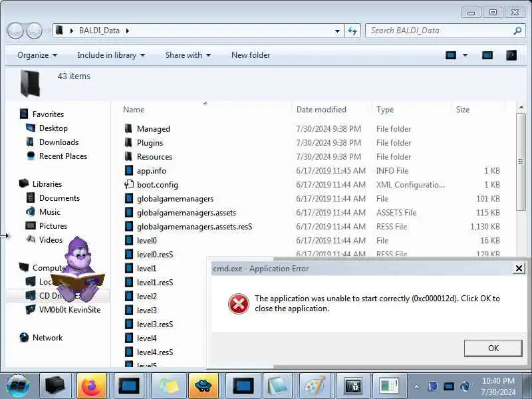Open the Start menu orb
The image size is (532, 399).
click(17, 386)
